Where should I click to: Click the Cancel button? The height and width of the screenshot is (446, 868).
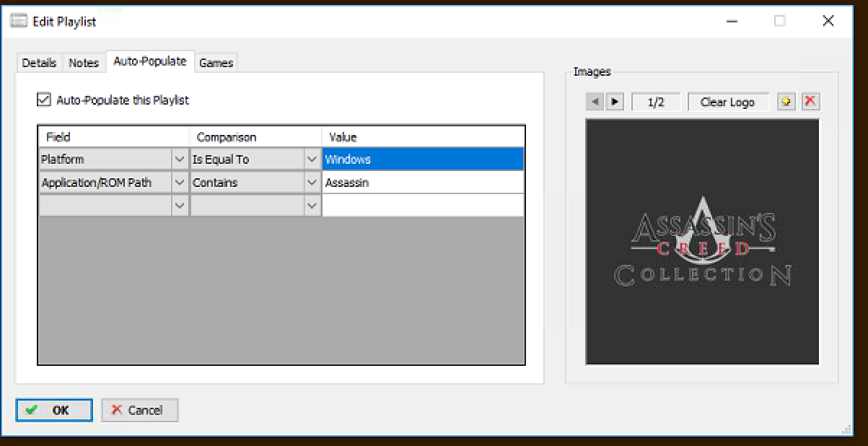(139, 410)
